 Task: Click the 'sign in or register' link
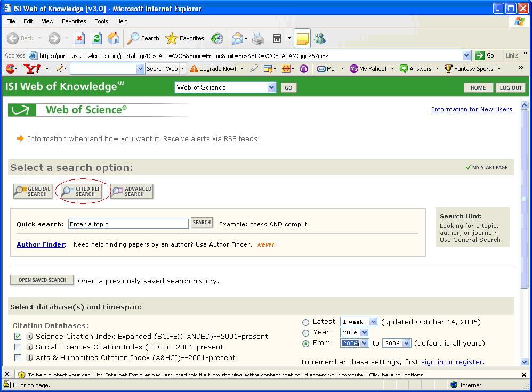(x=452, y=362)
